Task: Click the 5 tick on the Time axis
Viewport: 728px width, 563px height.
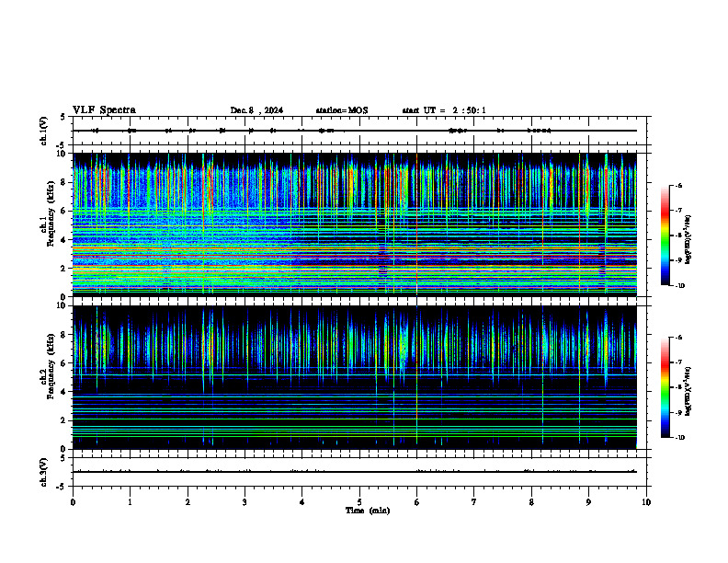Action: click(x=359, y=502)
